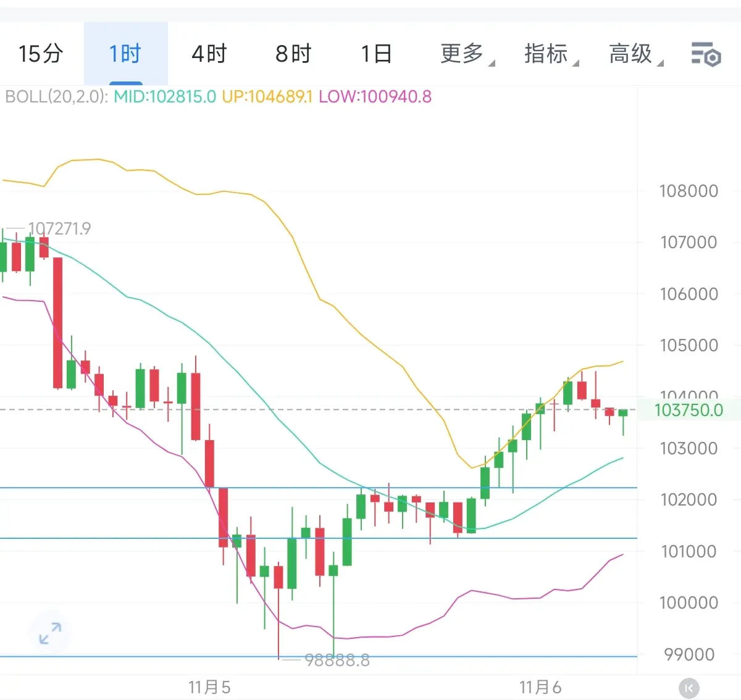Click the 11月6 date axis label

pos(540,687)
